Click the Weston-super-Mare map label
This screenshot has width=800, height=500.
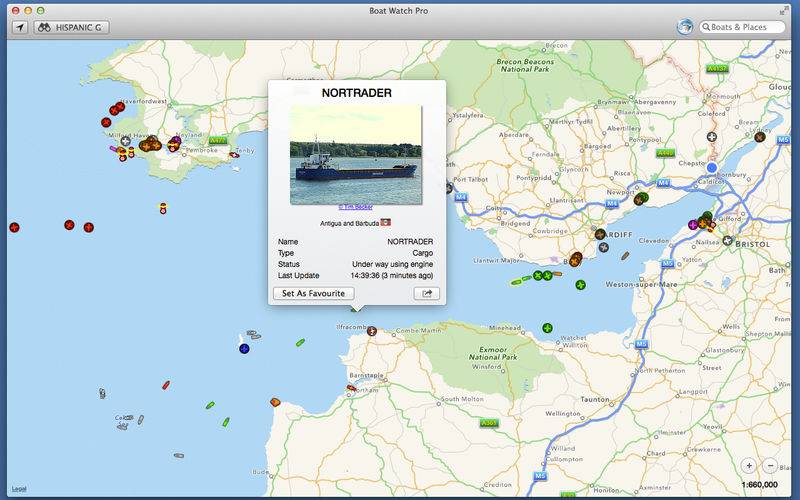641,284
